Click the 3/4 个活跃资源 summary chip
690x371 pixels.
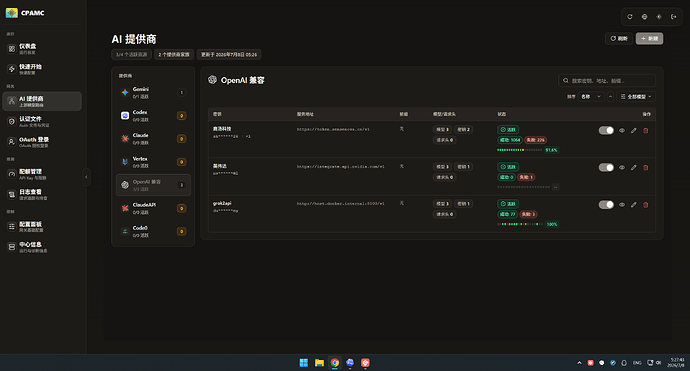pyautogui.click(x=131, y=55)
